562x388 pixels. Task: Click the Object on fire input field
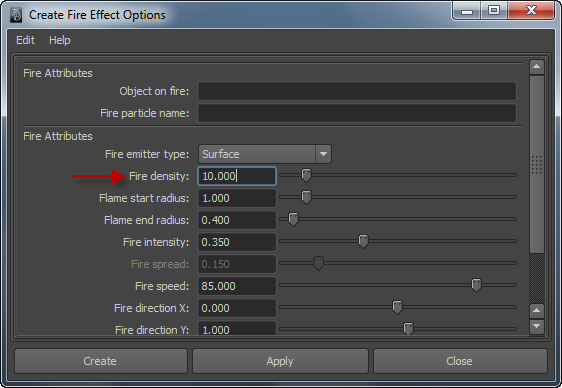point(357,91)
